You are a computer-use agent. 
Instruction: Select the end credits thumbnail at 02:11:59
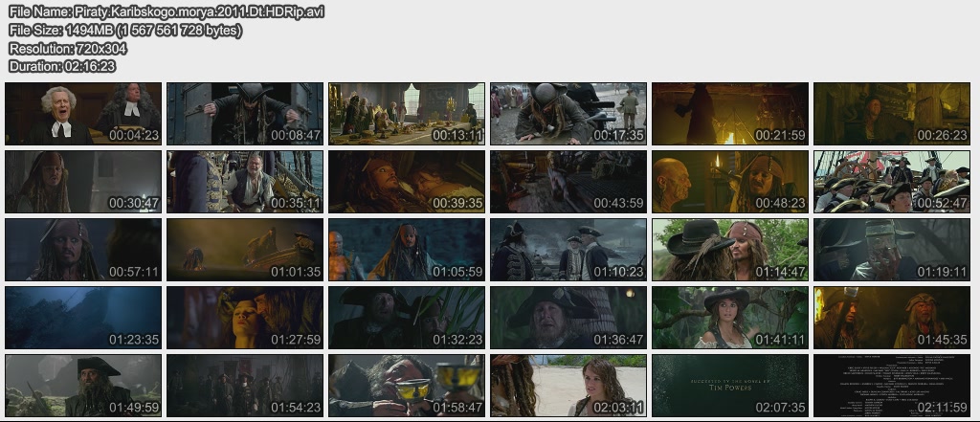click(x=892, y=386)
